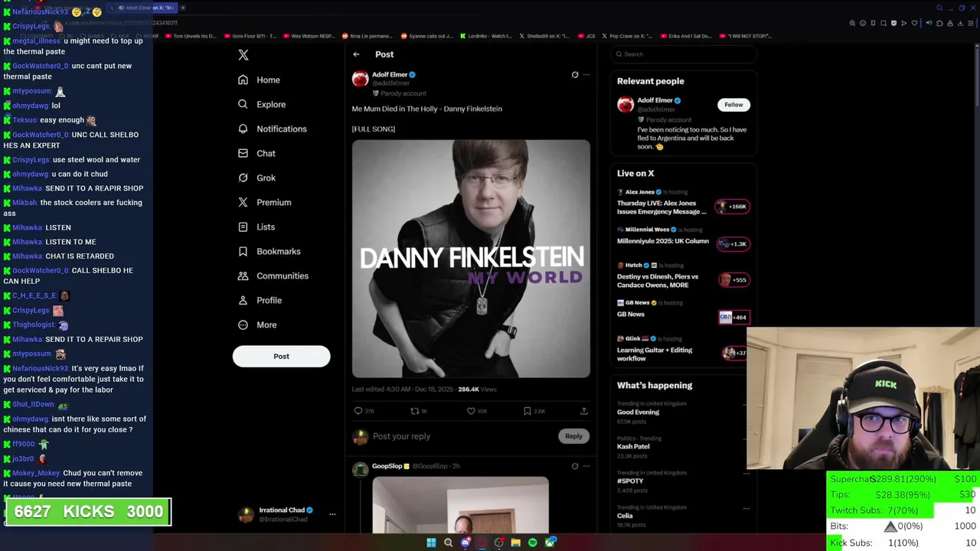Go back using the arrow beside Post
980x551 pixels.
coord(356,54)
